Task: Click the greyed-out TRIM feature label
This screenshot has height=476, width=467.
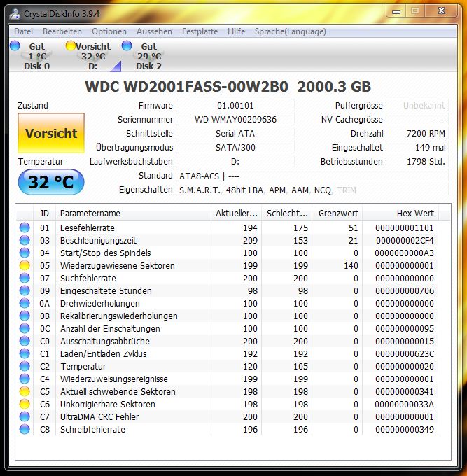Action: [x=347, y=190]
